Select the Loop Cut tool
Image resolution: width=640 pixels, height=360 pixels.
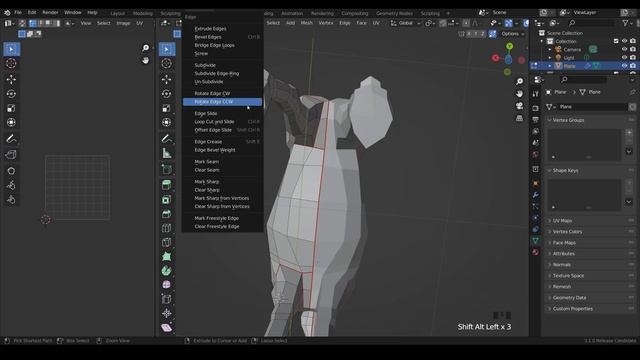(167, 228)
